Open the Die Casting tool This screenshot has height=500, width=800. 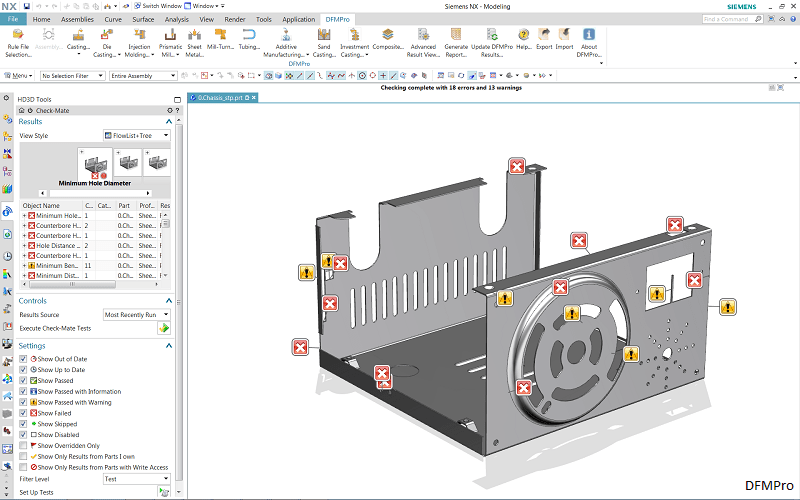coord(107,42)
